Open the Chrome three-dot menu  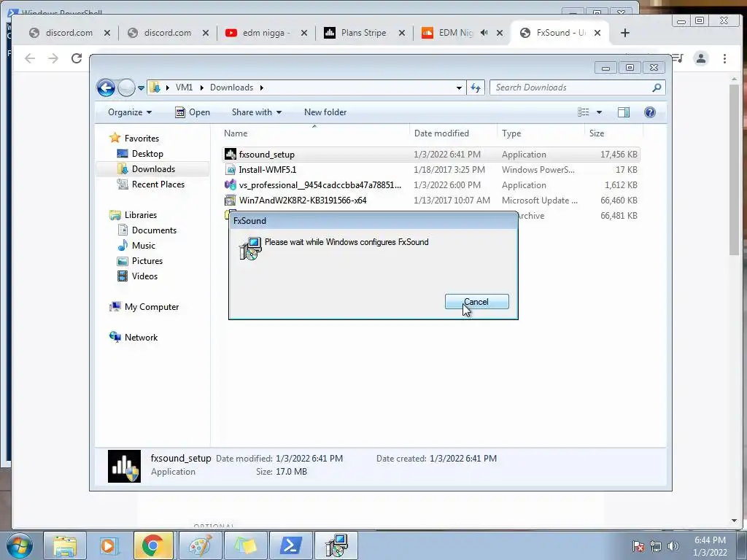(724, 58)
